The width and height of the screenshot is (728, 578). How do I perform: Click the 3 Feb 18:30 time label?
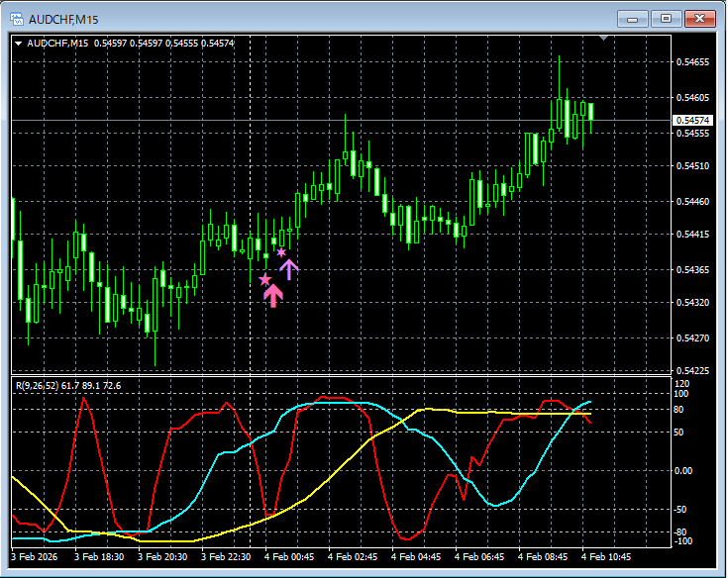99,556
